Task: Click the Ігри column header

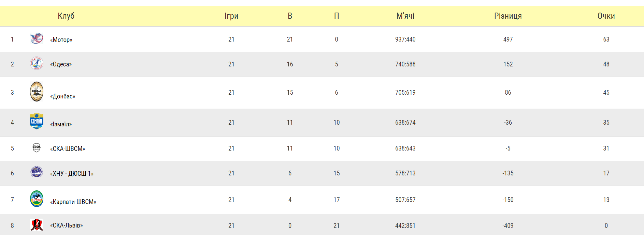Action: 231,16
